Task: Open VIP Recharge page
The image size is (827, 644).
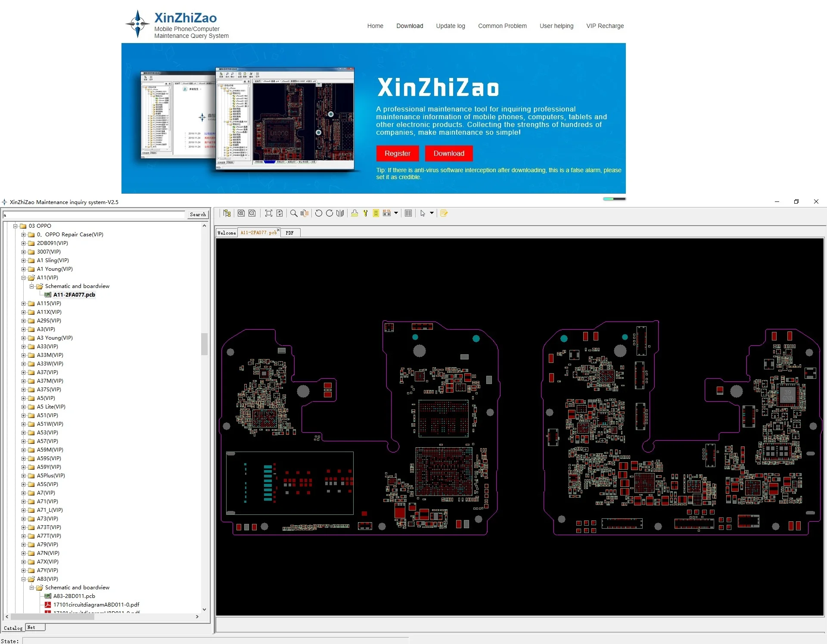Action: tap(605, 26)
